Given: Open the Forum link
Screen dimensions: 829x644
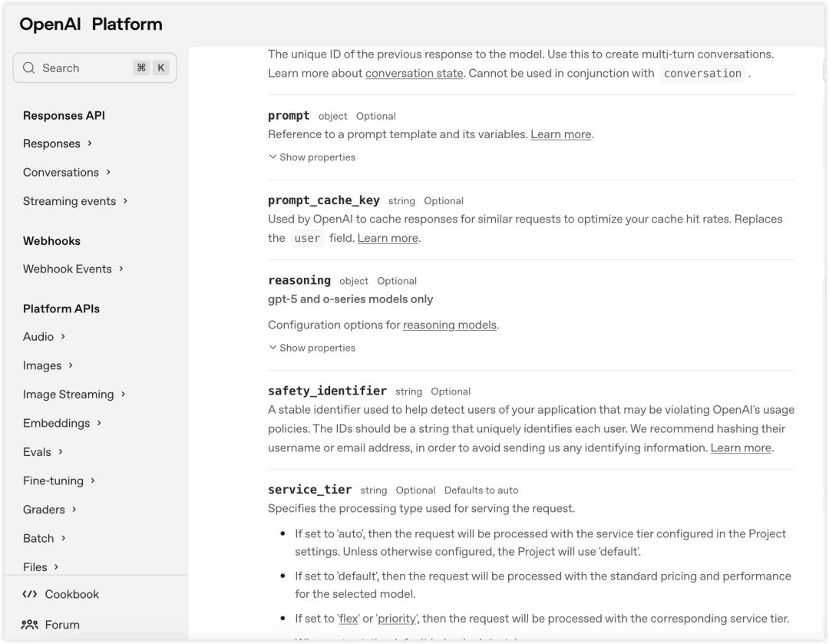Looking at the screenshot, I should pyautogui.click(x=62, y=625).
